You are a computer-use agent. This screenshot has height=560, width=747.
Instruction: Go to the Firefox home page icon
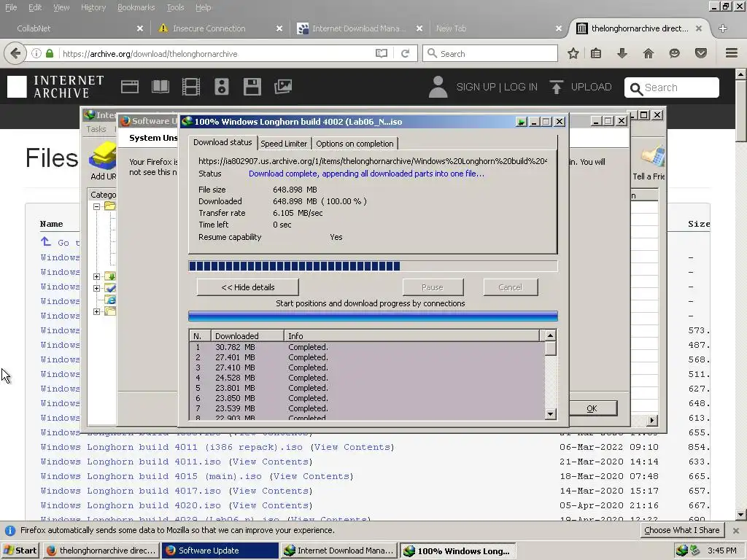649,53
